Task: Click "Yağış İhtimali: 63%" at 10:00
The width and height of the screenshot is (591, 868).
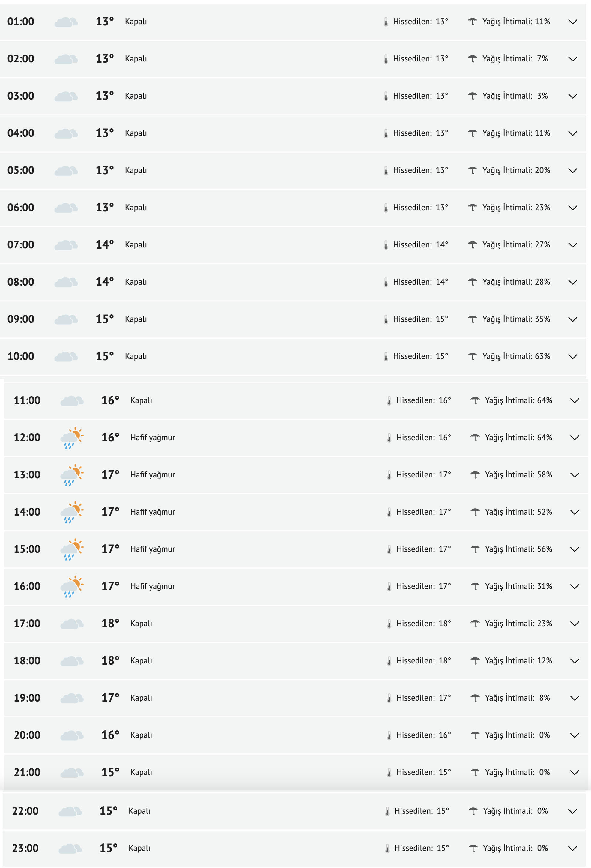Action: click(516, 356)
